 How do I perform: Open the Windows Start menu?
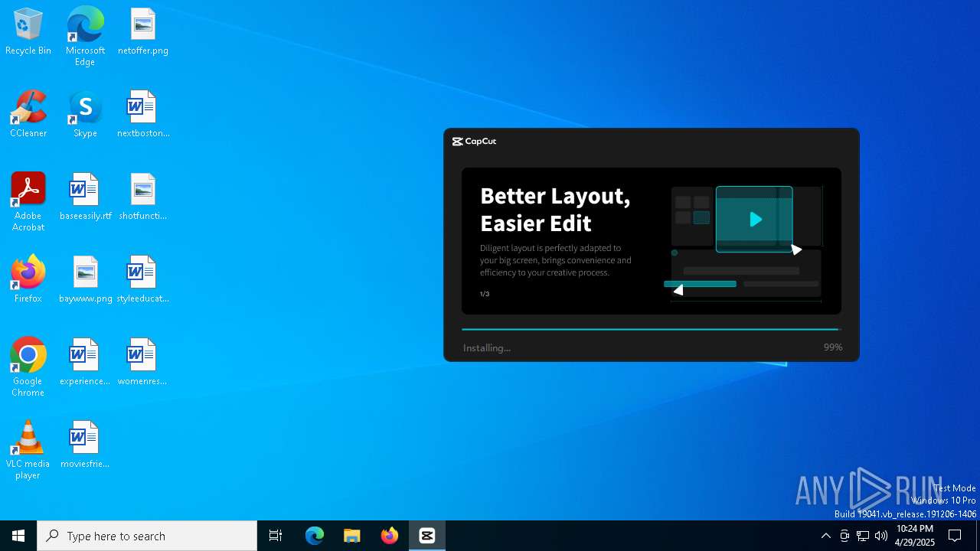click(18, 536)
